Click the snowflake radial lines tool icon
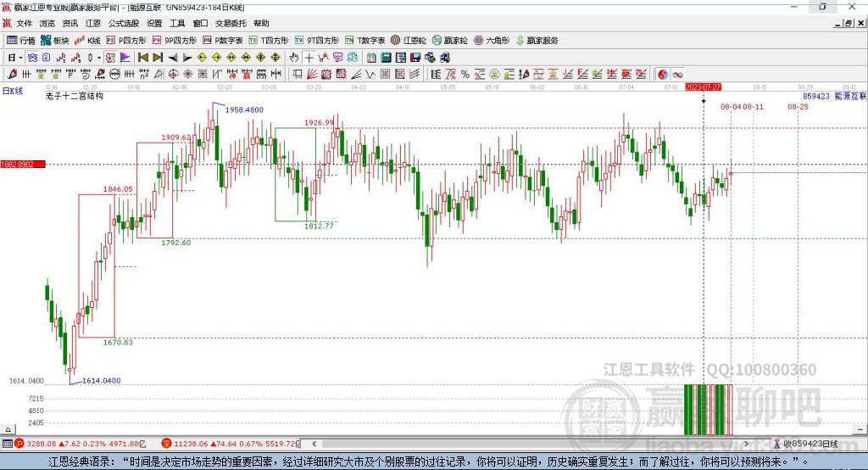Image resolution: width=868 pixels, height=470 pixels. (187, 75)
